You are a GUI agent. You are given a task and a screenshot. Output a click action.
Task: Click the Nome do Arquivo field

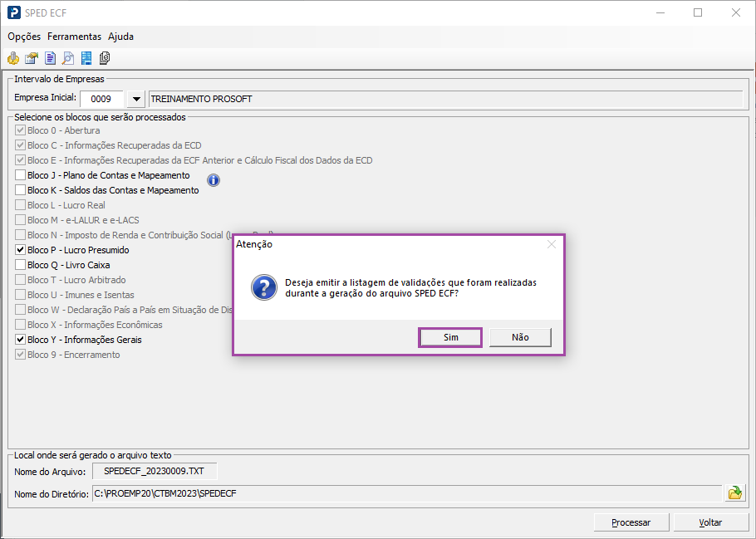pyautogui.click(x=155, y=471)
